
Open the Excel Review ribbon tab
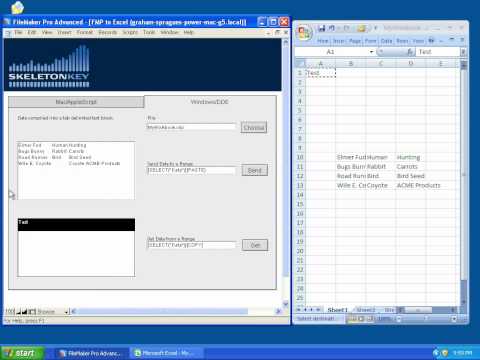tap(402, 41)
